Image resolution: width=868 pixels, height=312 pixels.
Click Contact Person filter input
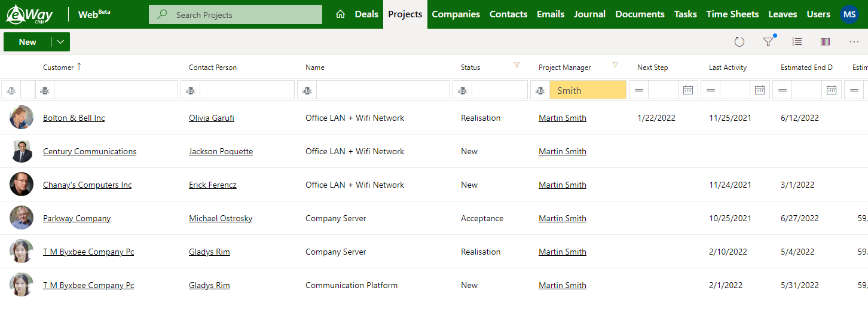pyautogui.click(x=247, y=90)
